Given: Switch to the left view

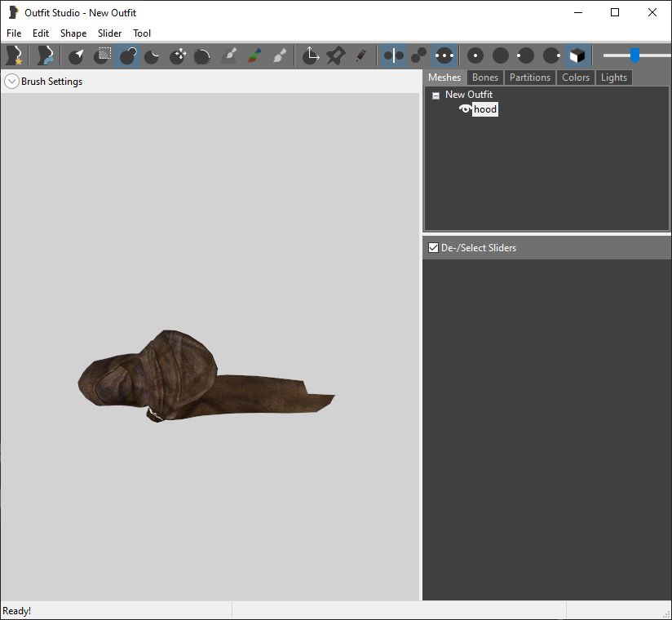Looking at the screenshot, I should tap(525, 55).
